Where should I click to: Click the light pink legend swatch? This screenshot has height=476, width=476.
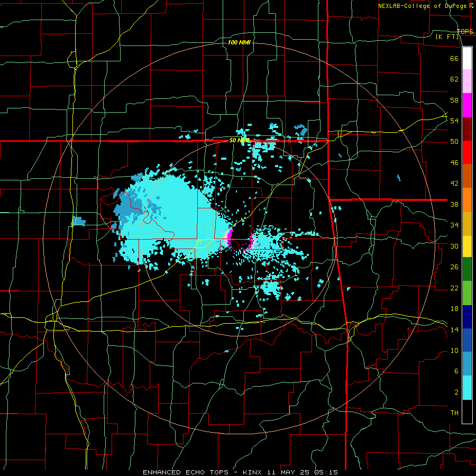click(x=467, y=81)
